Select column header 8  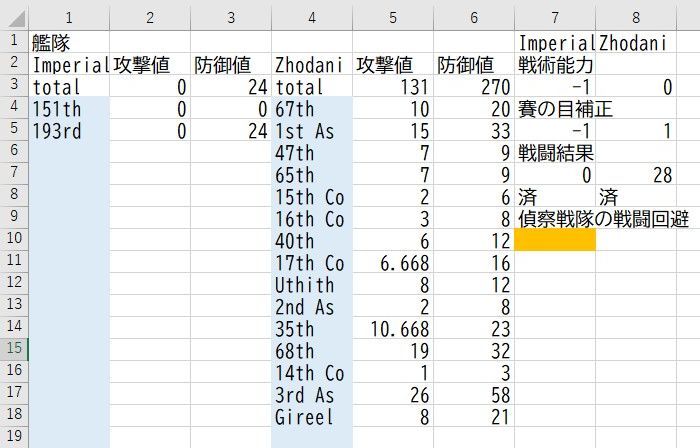click(x=636, y=18)
